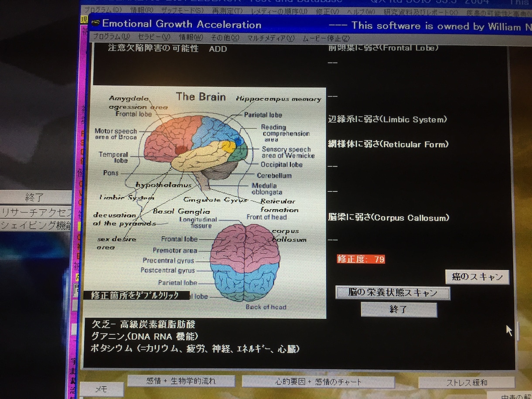Open 再測定(T) menu in background window

(x=227, y=11)
